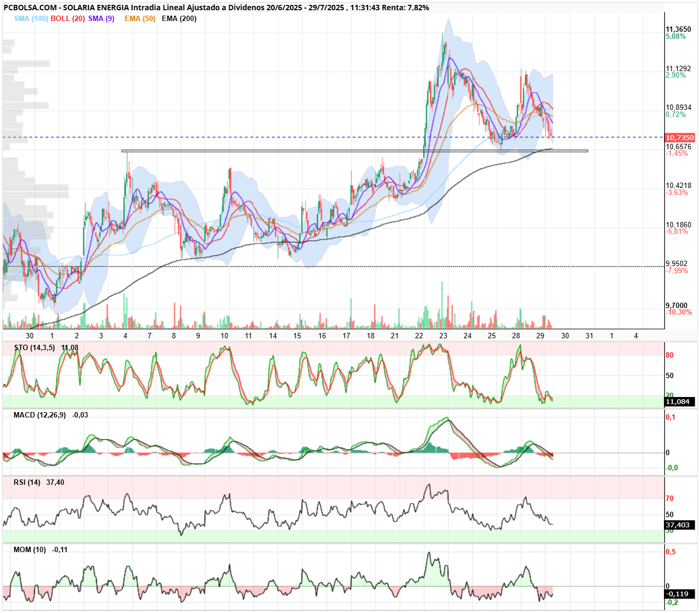
Task: Click the MOM -0,11 value text
Action: click(60, 549)
